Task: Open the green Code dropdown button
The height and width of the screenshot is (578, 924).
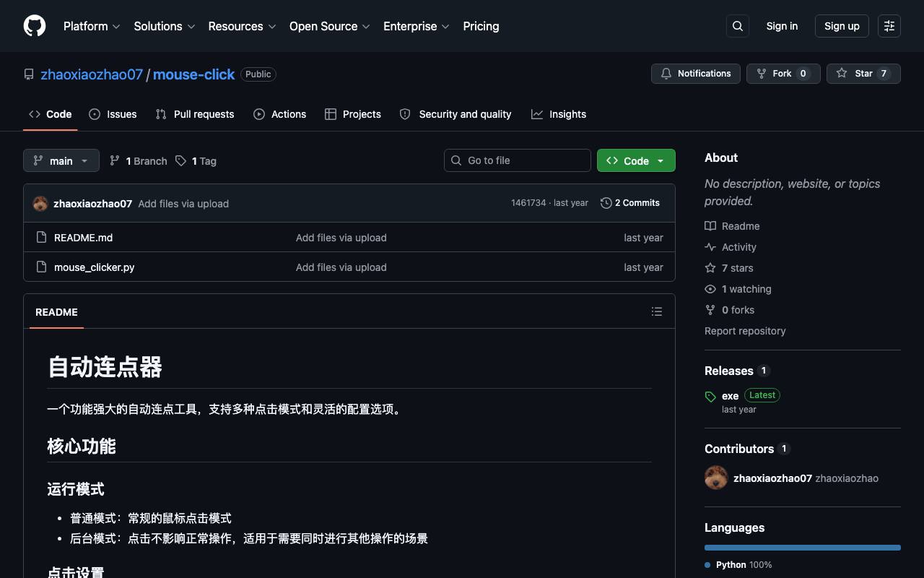Action: [636, 160]
